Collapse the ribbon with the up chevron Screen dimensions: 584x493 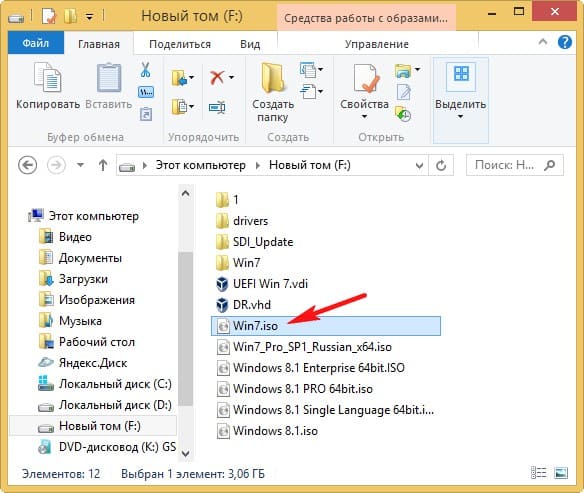[543, 42]
